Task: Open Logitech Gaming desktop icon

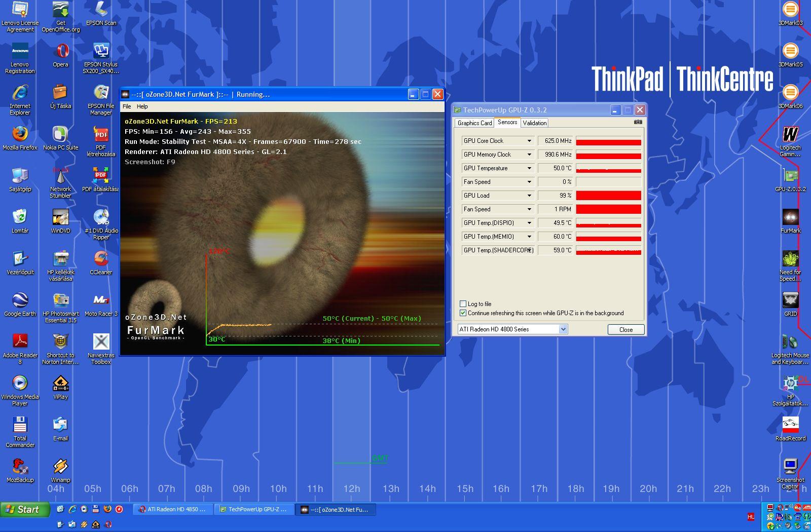Action: (790, 141)
